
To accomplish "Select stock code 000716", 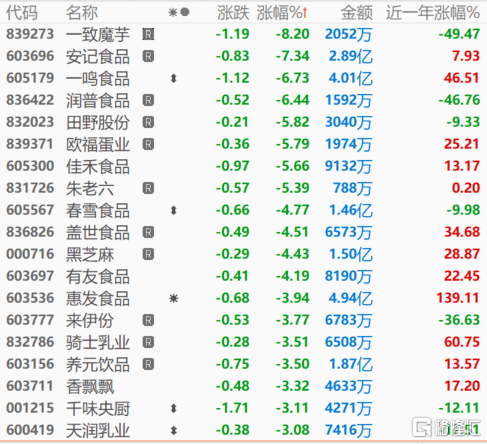I will click(30, 254).
